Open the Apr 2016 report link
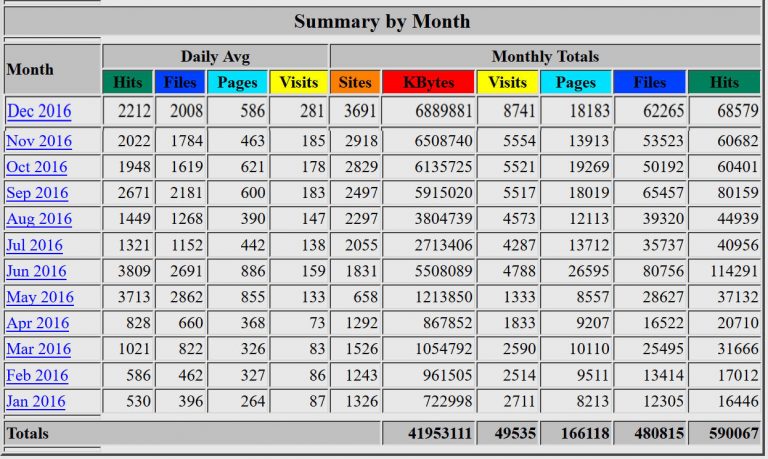 38,323
